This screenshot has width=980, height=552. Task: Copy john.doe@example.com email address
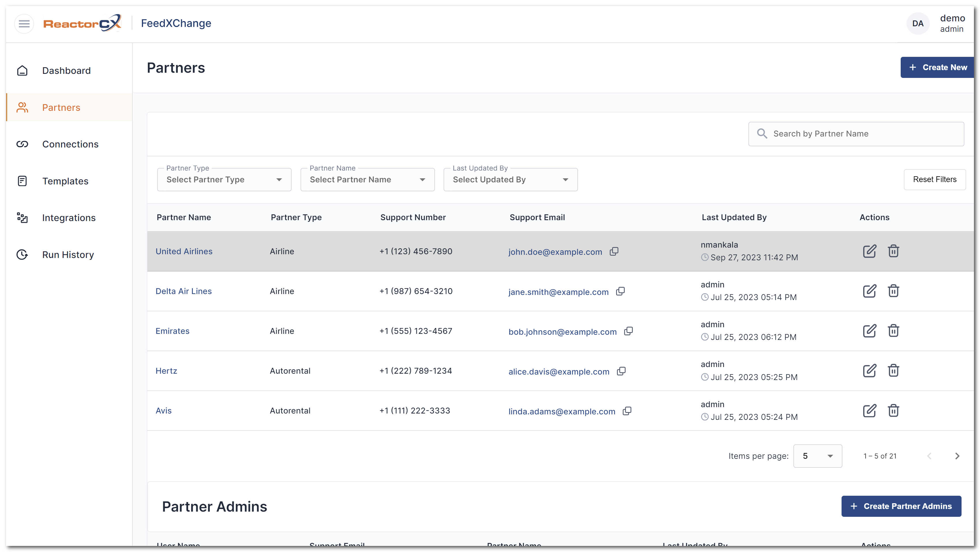pos(614,252)
